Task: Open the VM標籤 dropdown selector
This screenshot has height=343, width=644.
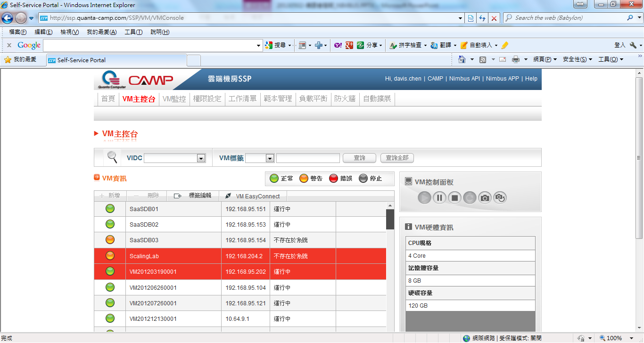Action: coord(270,158)
